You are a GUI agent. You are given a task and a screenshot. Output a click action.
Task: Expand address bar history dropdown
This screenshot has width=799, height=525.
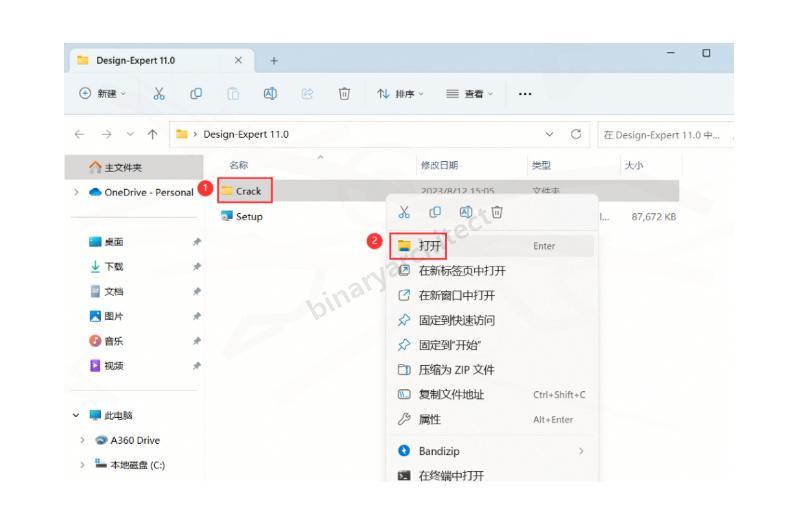coord(549,134)
